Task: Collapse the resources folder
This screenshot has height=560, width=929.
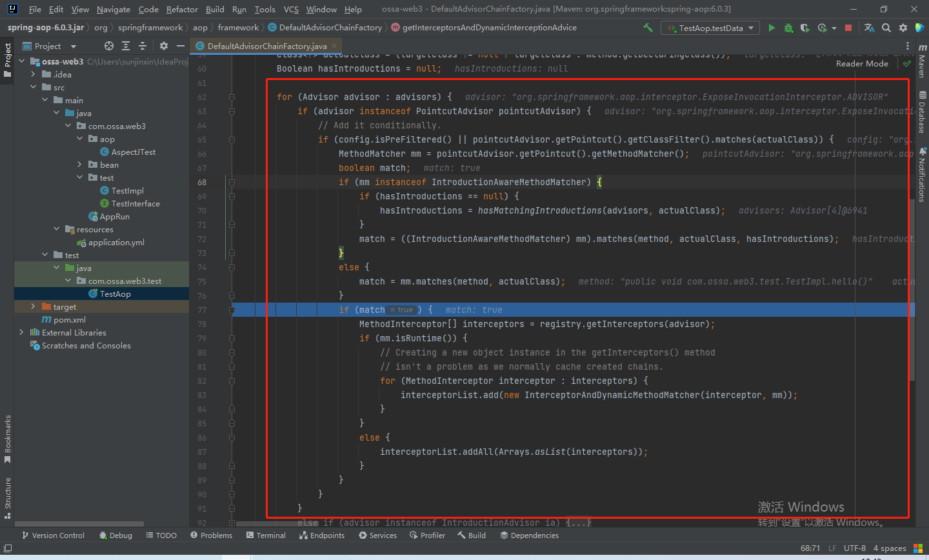Action: 56,229
